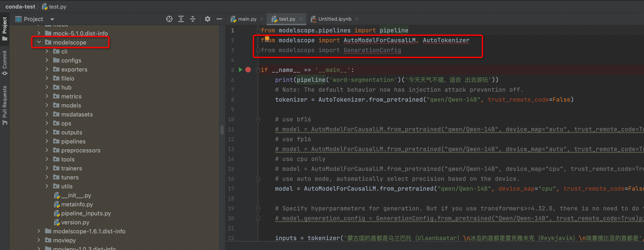Open Project panel settings gear
Viewport: 644px width, 250px height.
pos(207,19)
